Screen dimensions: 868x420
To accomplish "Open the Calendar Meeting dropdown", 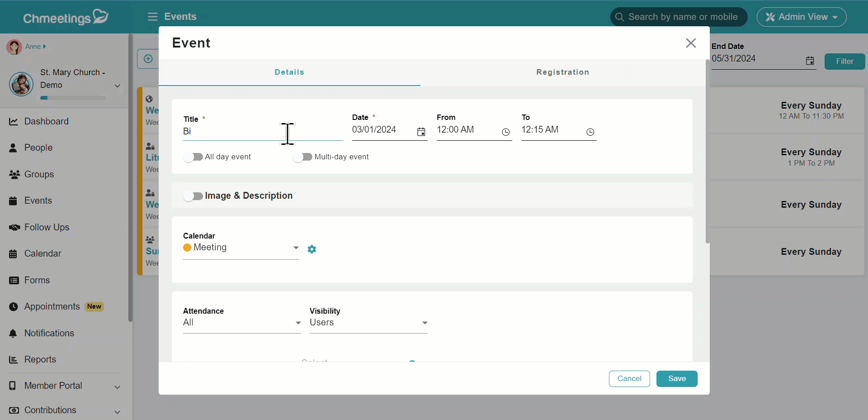I will pyautogui.click(x=241, y=248).
